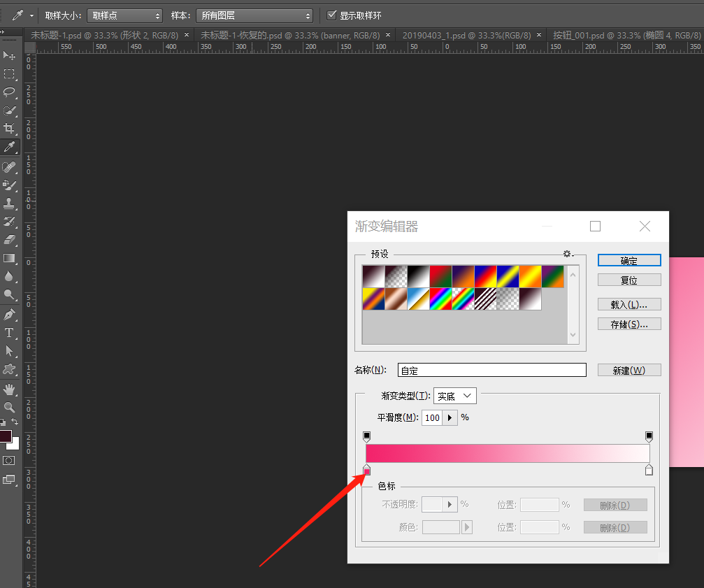704x588 pixels.
Task: Select the pink left color stop
Action: pos(367,470)
